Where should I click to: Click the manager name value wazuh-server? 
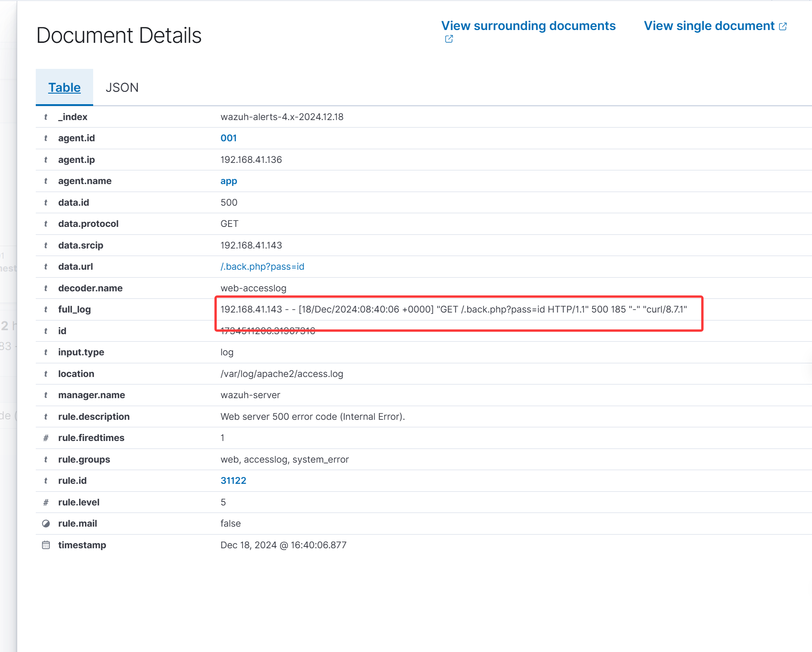tap(250, 395)
